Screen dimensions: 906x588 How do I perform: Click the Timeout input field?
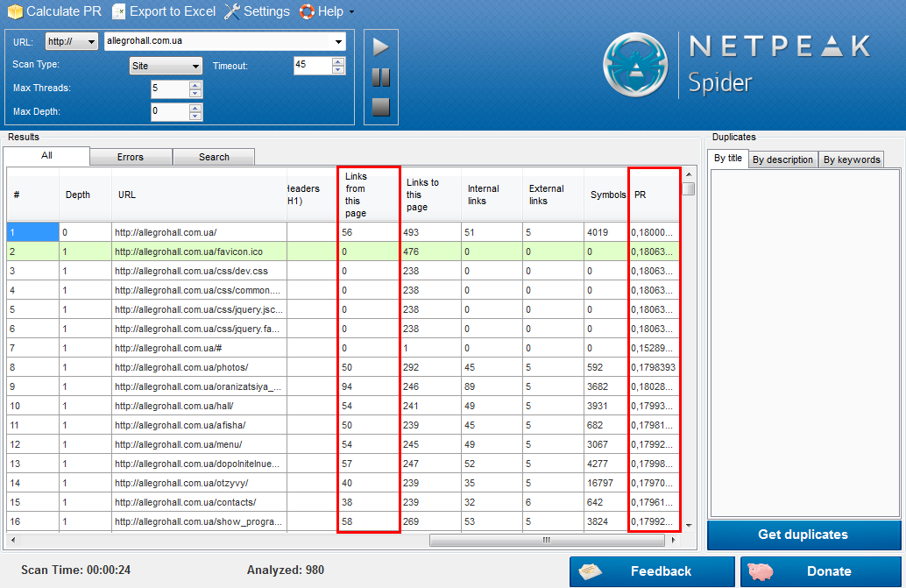coord(313,65)
